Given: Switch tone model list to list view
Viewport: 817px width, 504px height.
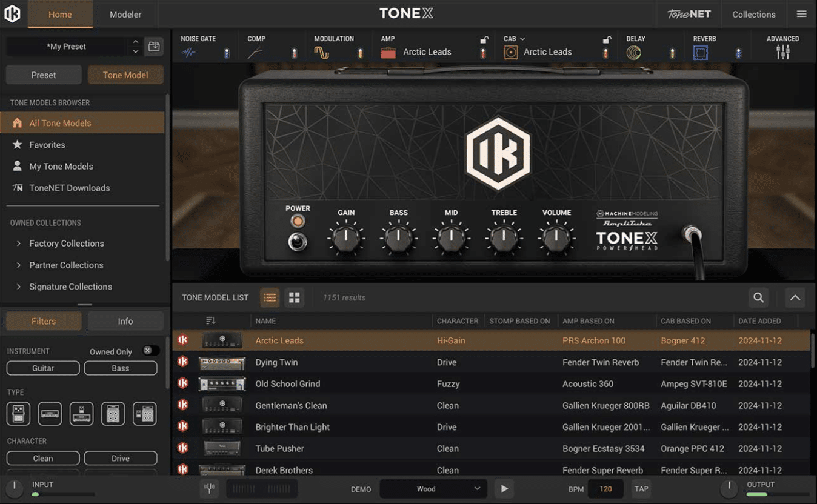Looking at the screenshot, I should pos(270,297).
